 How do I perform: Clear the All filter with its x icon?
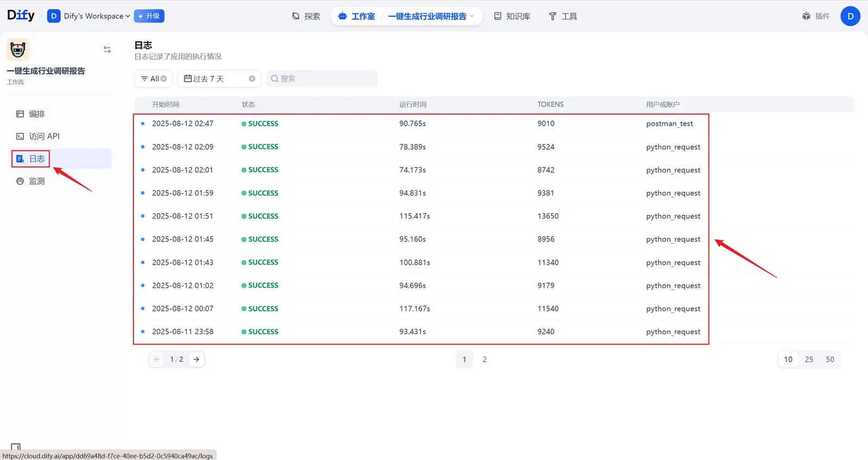(x=164, y=79)
